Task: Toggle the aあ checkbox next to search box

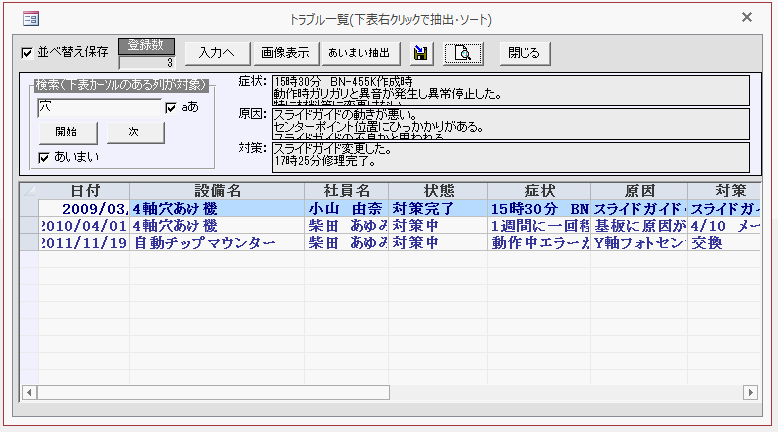Action: pyautogui.click(x=171, y=107)
